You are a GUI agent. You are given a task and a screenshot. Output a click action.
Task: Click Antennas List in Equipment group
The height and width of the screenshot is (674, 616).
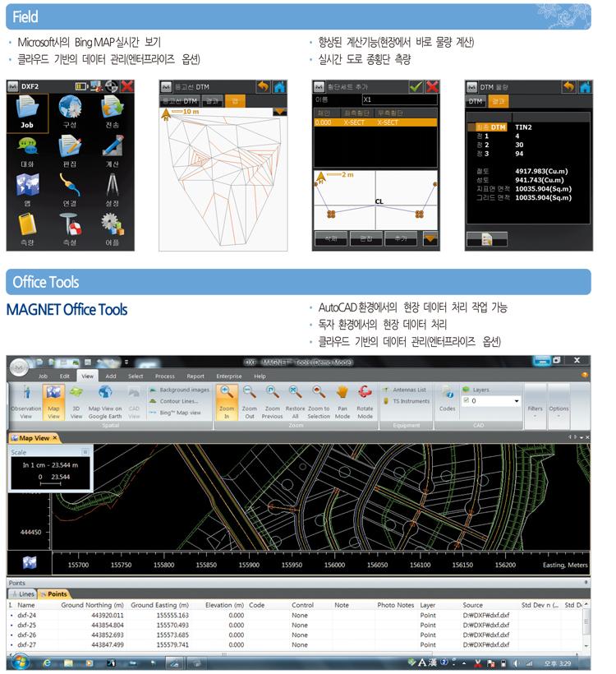point(405,390)
